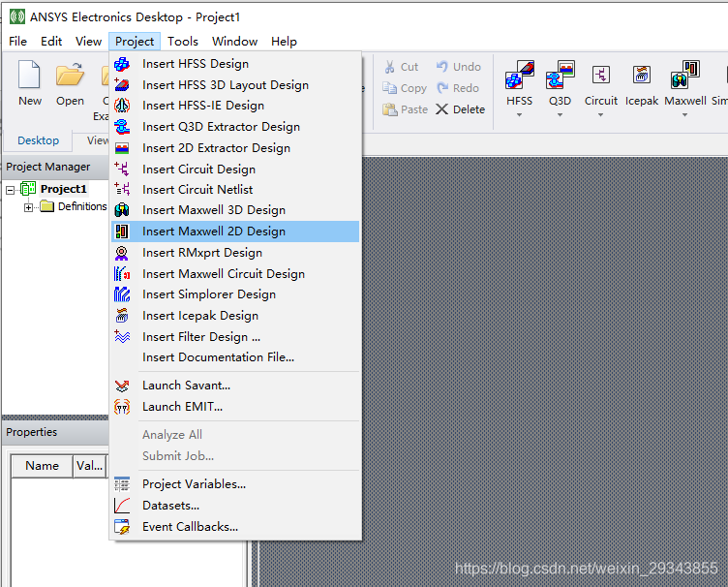Expand the Definitions tree node
Image resolution: width=728 pixels, height=587 pixels.
point(29,207)
